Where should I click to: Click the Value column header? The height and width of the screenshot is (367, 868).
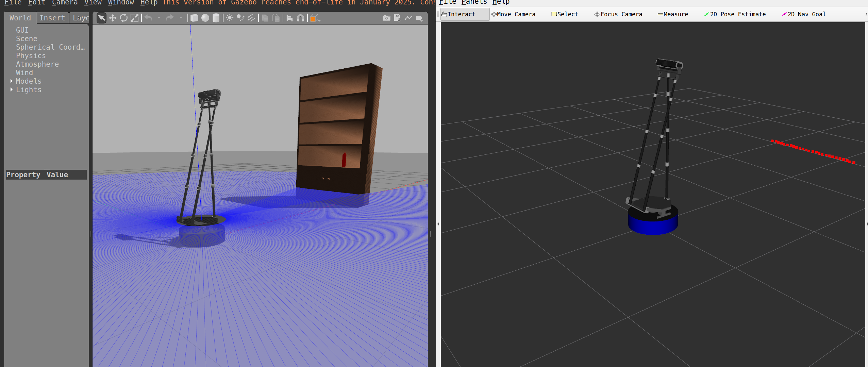point(57,174)
